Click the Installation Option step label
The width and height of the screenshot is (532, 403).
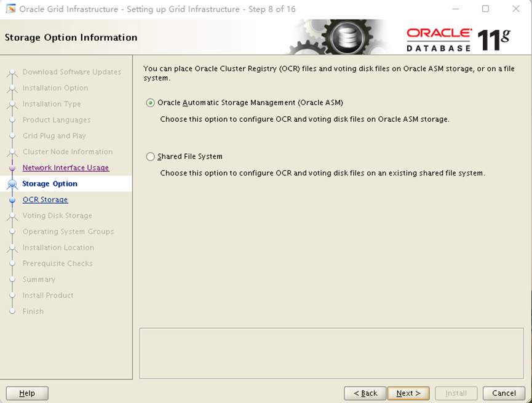pyautogui.click(x=55, y=88)
